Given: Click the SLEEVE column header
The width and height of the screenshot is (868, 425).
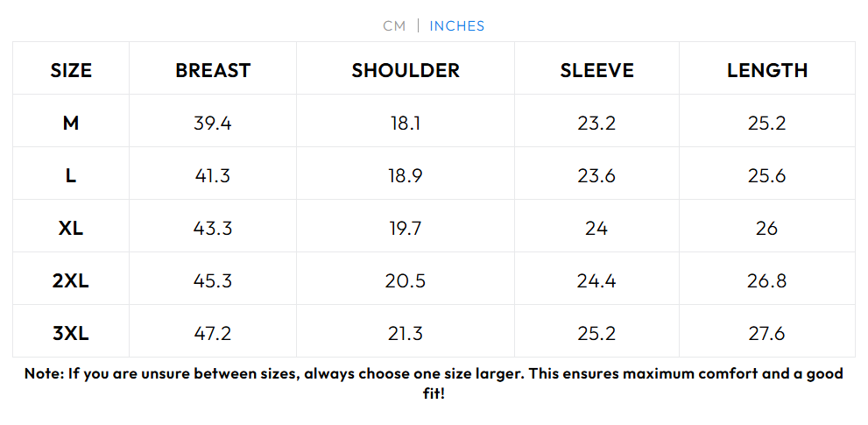Looking at the screenshot, I should click(x=596, y=71).
